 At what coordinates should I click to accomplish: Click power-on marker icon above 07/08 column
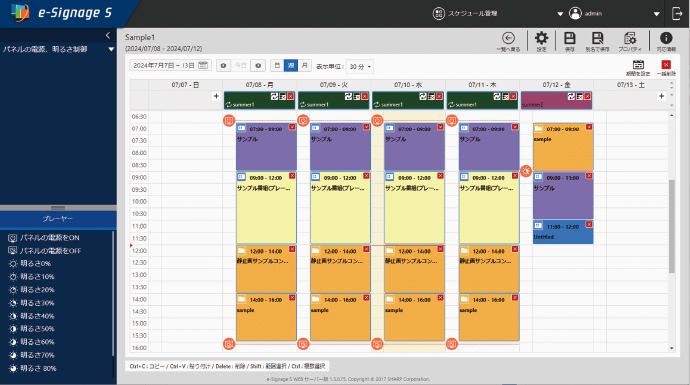[229, 120]
